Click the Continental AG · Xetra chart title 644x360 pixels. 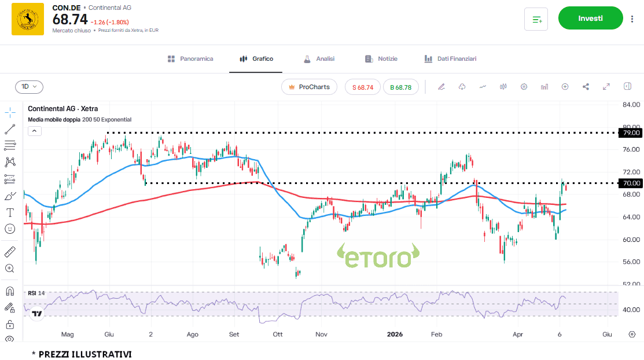pos(63,109)
